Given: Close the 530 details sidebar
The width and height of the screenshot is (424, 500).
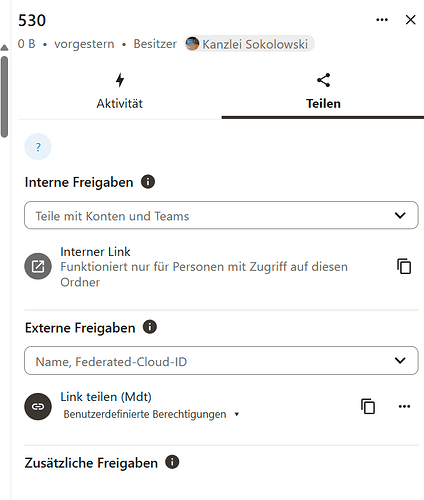Looking at the screenshot, I should click(410, 20).
